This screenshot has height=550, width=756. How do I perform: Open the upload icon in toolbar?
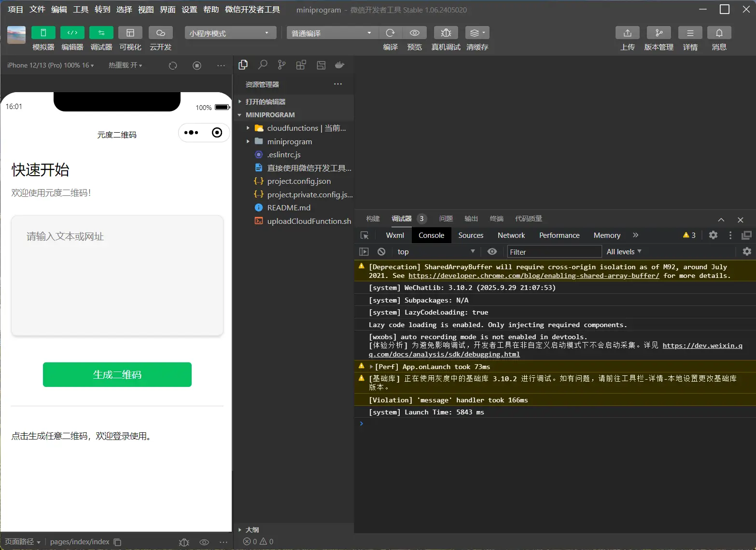(x=627, y=33)
